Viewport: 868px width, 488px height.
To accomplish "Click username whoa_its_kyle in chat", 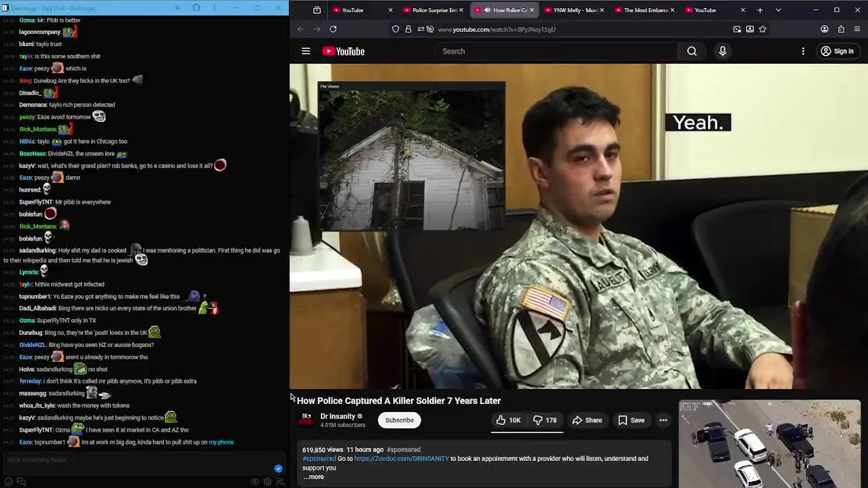I will coord(36,406).
